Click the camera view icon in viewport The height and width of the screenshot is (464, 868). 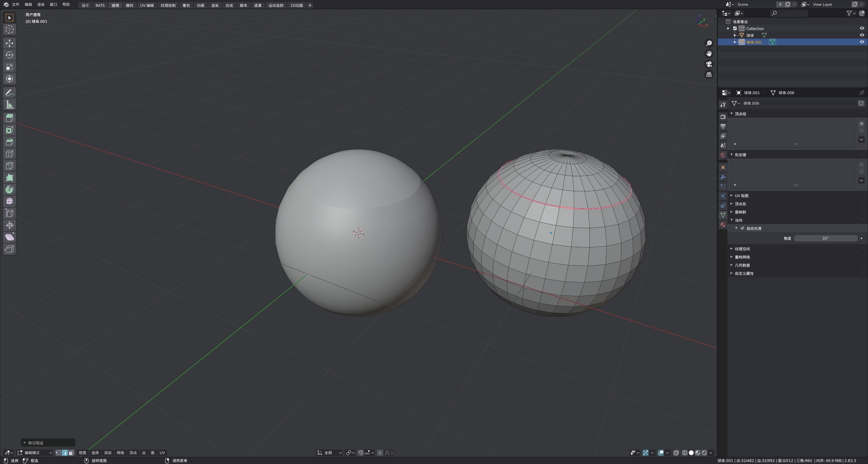[x=709, y=64]
